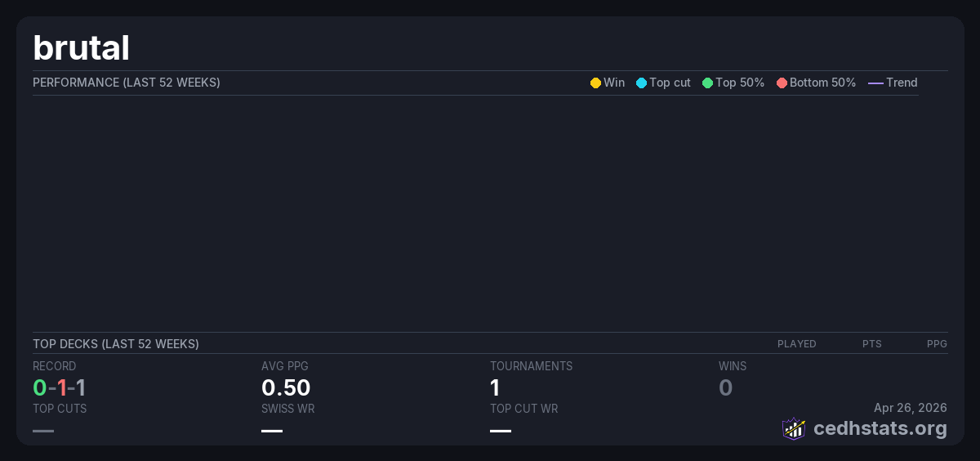Image resolution: width=980 pixels, height=461 pixels.
Task: Click the cyan Top cut legend dot
Action: (641, 83)
